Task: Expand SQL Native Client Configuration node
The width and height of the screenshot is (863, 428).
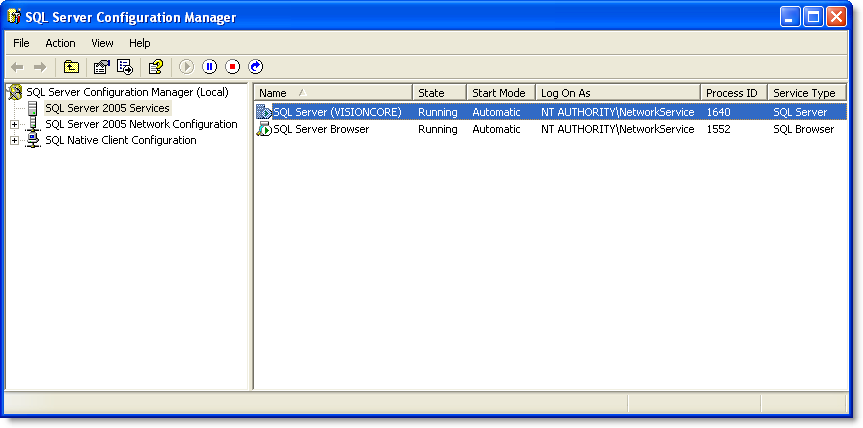Action: (14, 141)
